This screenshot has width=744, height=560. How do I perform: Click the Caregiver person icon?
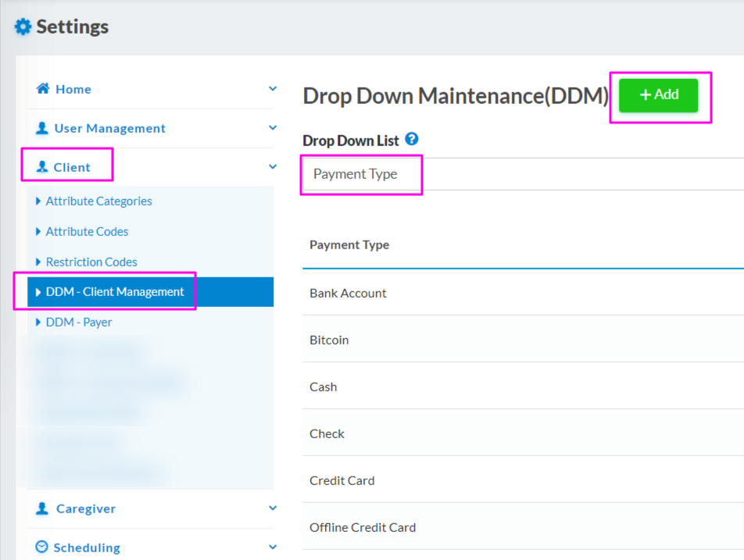point(42,508)
